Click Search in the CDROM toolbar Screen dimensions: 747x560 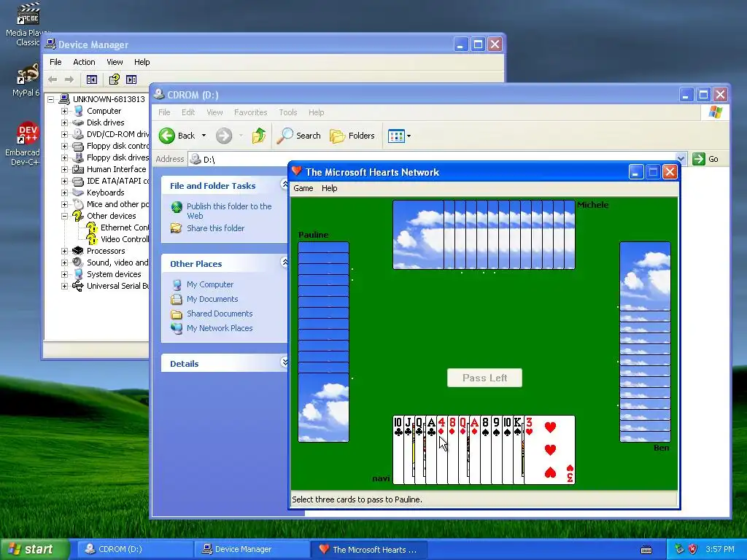(299, 136)
